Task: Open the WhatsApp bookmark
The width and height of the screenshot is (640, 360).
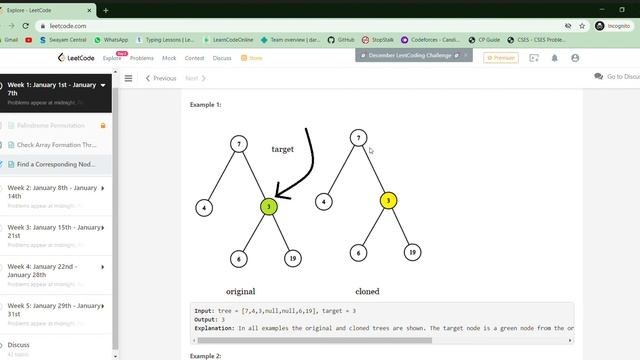Action: point(111,40)
